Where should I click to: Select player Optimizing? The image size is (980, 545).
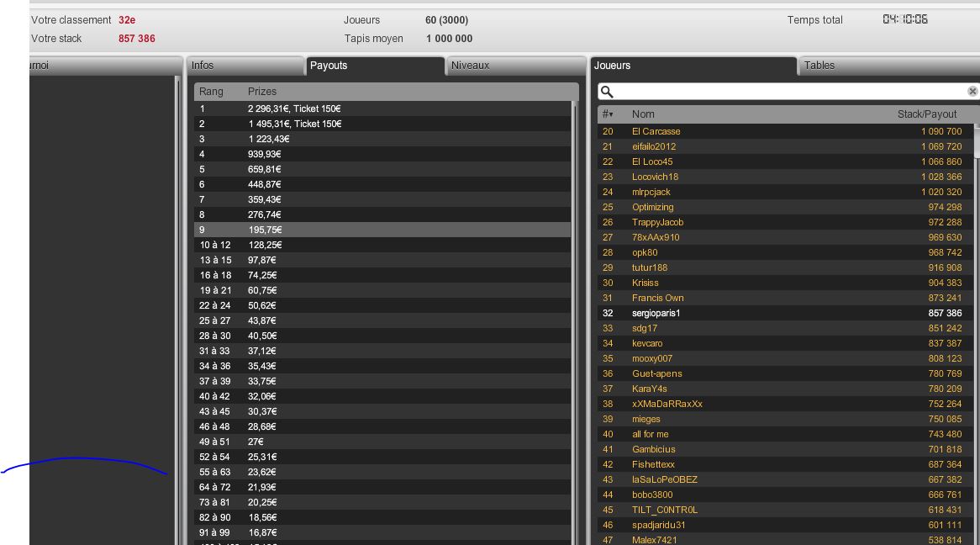point(785,207)
